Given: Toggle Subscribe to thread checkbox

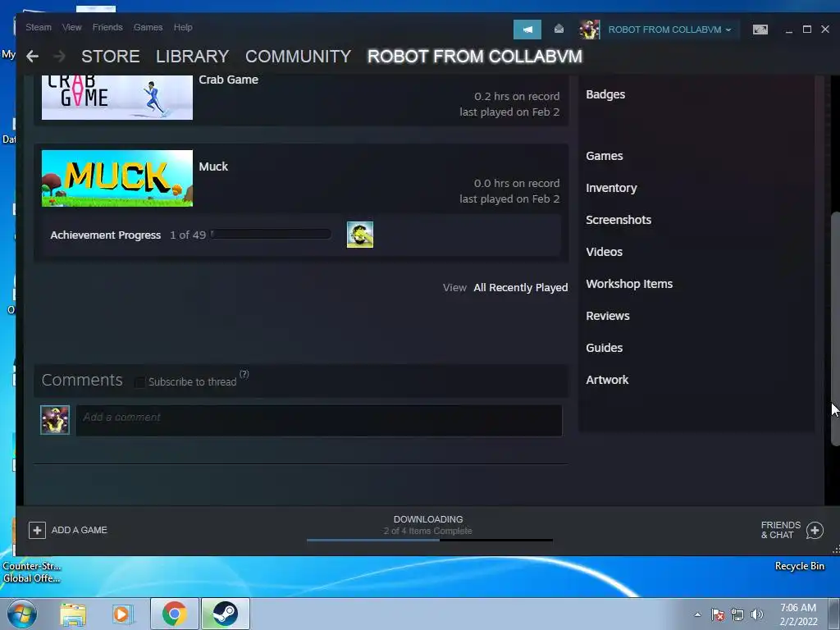Looking at the screenshot, I should 139,382.
